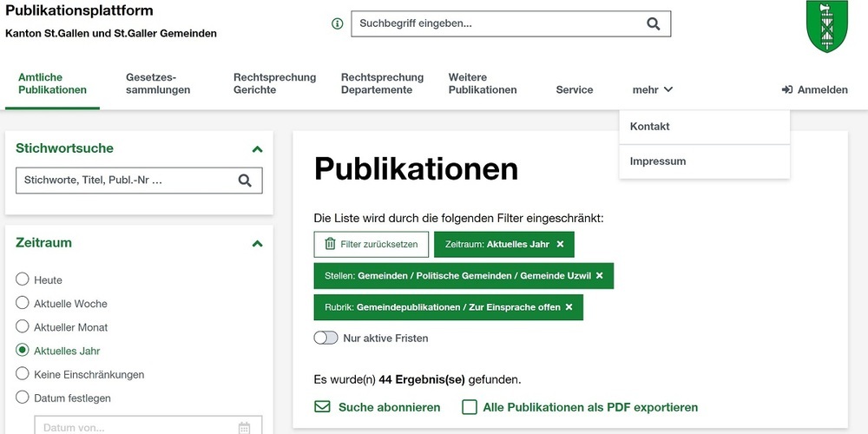This screenshot has height=434, width=868.
Task: Collapse the Stichwortsuche panel
Action: [x=257, y=149]
